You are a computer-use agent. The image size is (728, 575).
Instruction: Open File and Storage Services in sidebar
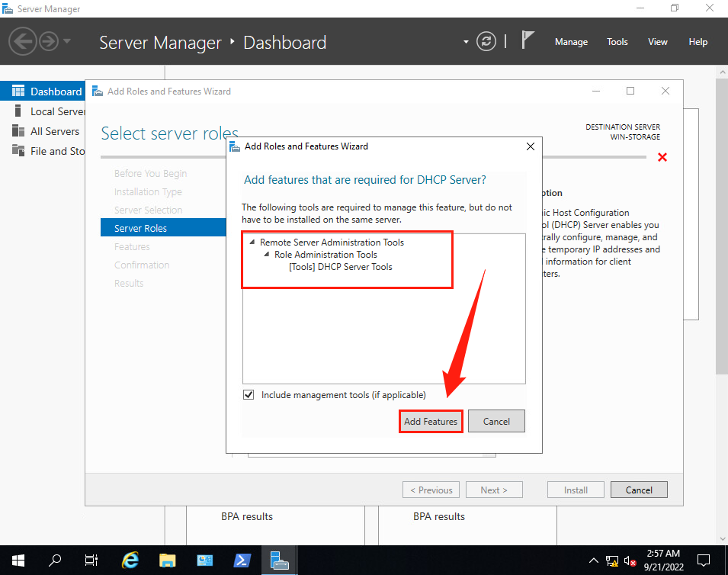point(43,151)
